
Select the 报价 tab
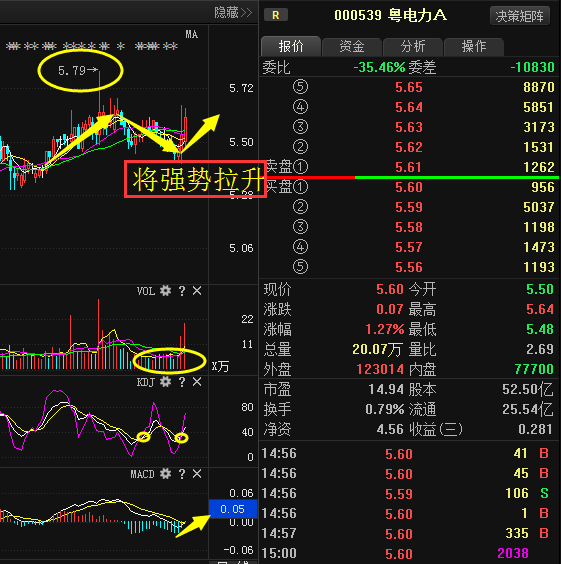click(291, 46)
